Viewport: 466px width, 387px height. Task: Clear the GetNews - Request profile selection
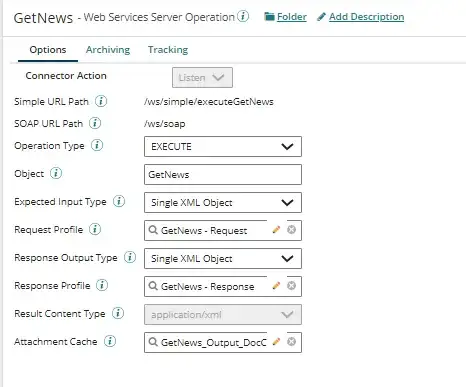click(x=291, y=230)
